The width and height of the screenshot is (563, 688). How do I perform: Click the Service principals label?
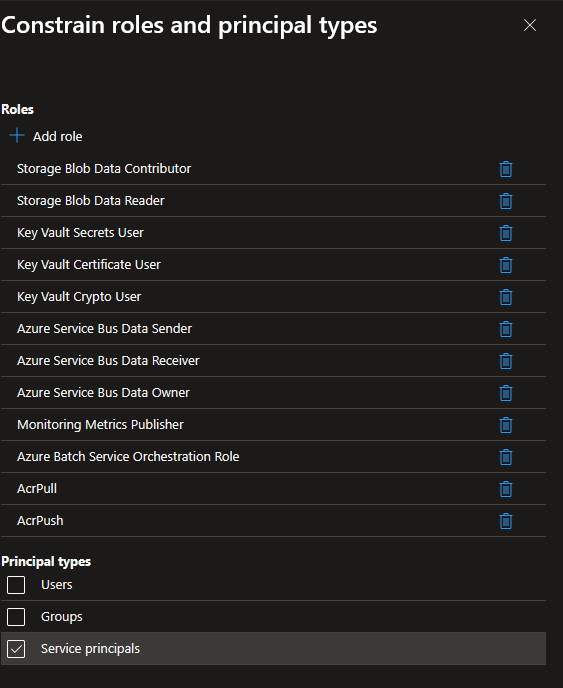90,649
